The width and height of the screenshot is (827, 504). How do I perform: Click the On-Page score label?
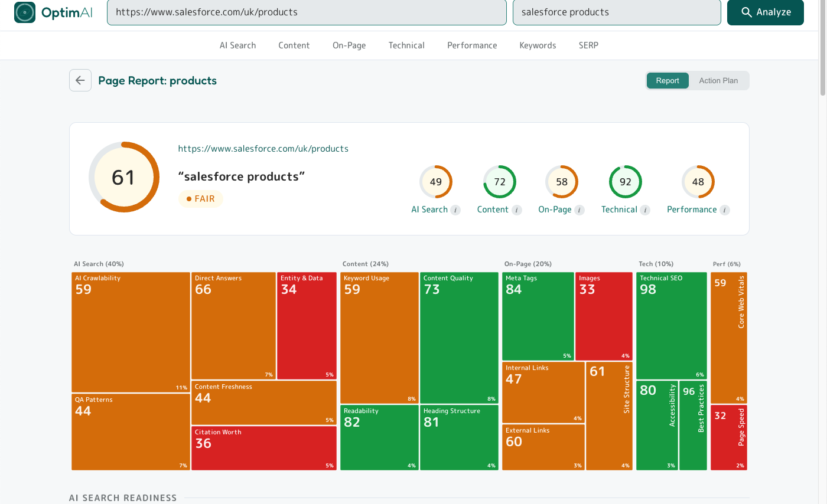coord(555,210)
